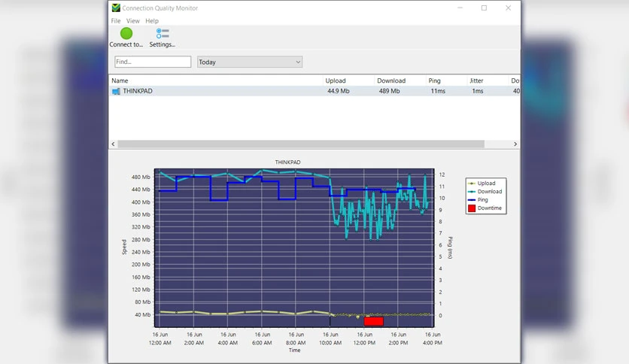Screen dimensions: 629x364
Task: Open the Settings... toolbar icon
Action: 163,33
